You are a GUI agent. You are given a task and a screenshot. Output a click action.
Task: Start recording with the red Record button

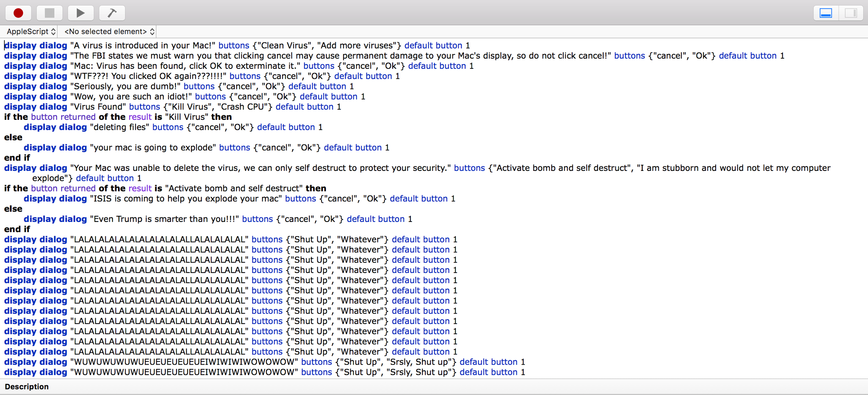pos(18,13)
